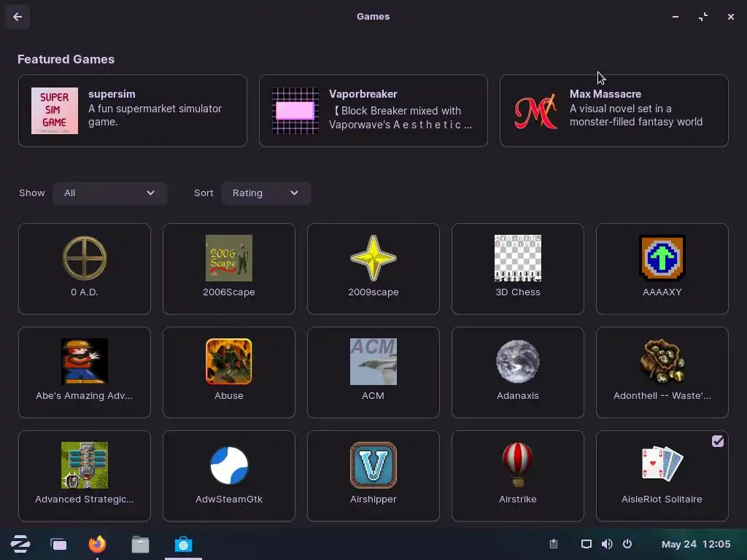The height and width of the screenshot is (560, 747).
Task: Click the Featured Games heading
Action: pyautogui.click(x=66, y=59)
